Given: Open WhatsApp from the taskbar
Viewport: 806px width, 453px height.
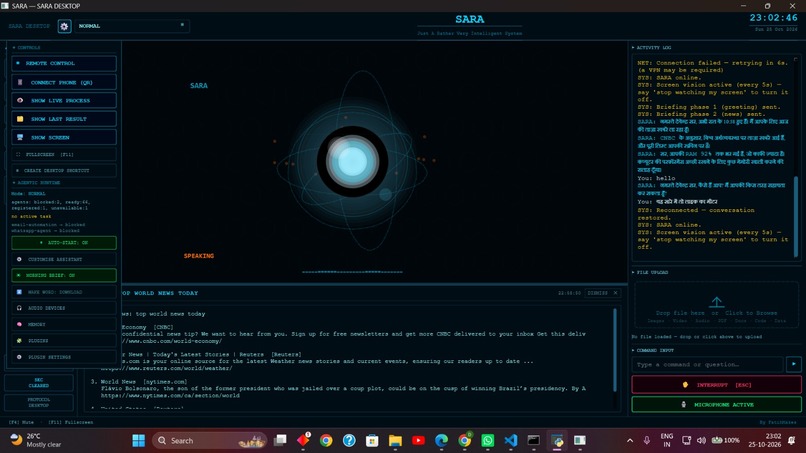Looking at the screenshot, I should (x=488, y=441).
